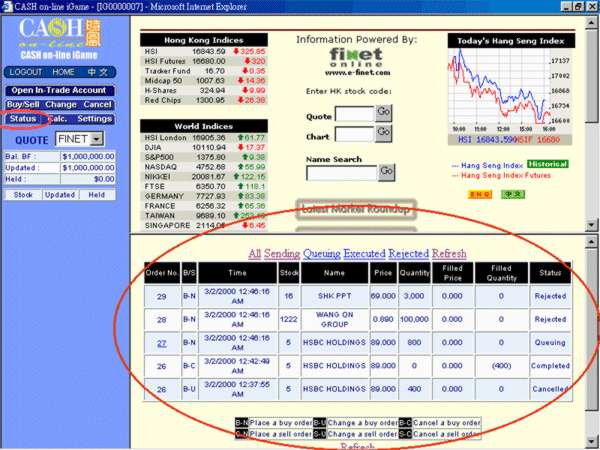Click order number 28 cell
Viewport: 600px width, 450px height.
(x=162, y=320)
